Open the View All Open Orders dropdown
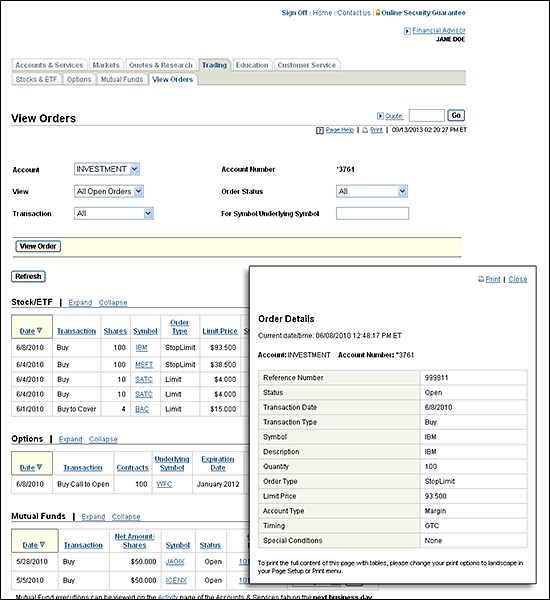 109,191
